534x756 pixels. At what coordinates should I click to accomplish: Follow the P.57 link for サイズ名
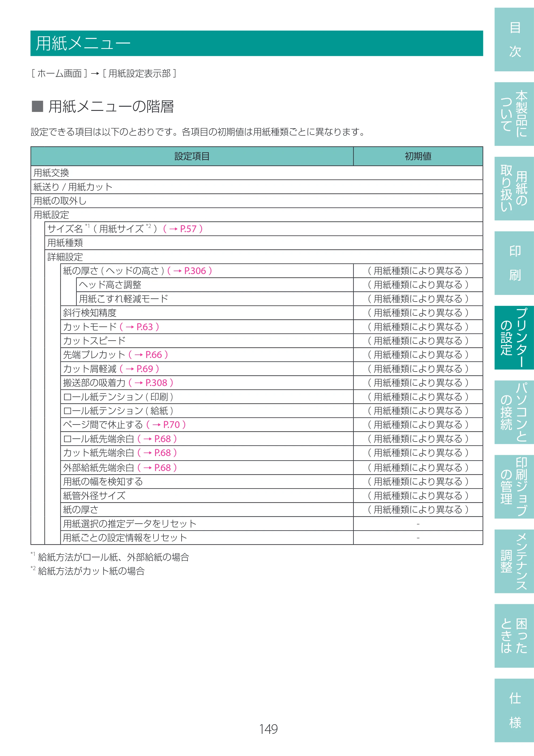(x=183, y=228)
